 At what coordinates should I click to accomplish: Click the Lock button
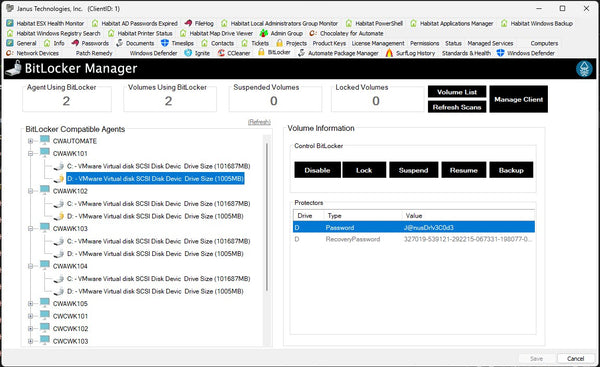point(364,170)
